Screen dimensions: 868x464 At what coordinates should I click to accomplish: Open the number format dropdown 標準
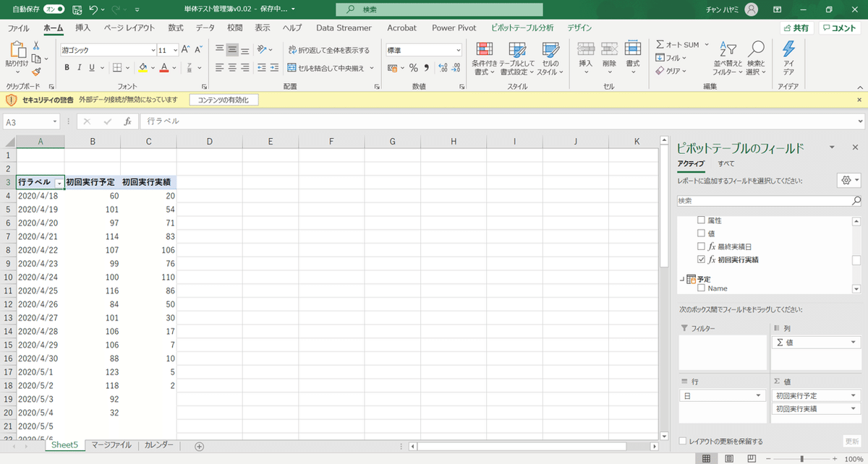[458, 51]
